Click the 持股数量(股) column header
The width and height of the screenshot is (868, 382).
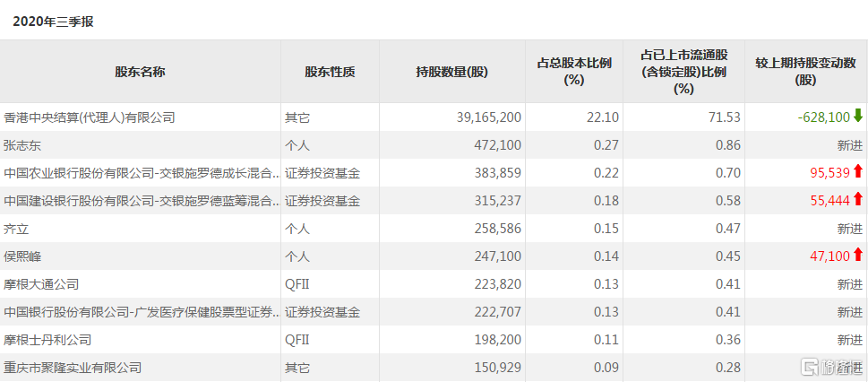click(x=452, y=72)
